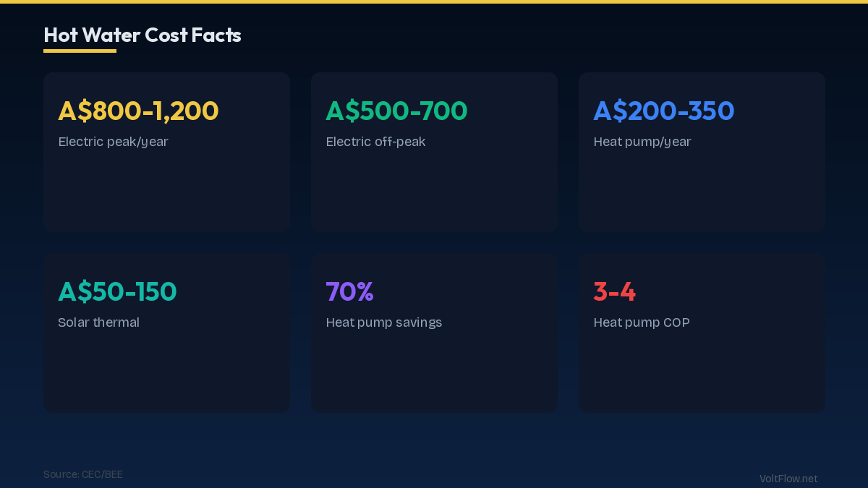The height and width of the screenshot is (488, 868).
Task: Click the A$500-700 figure
Action: 396,111
